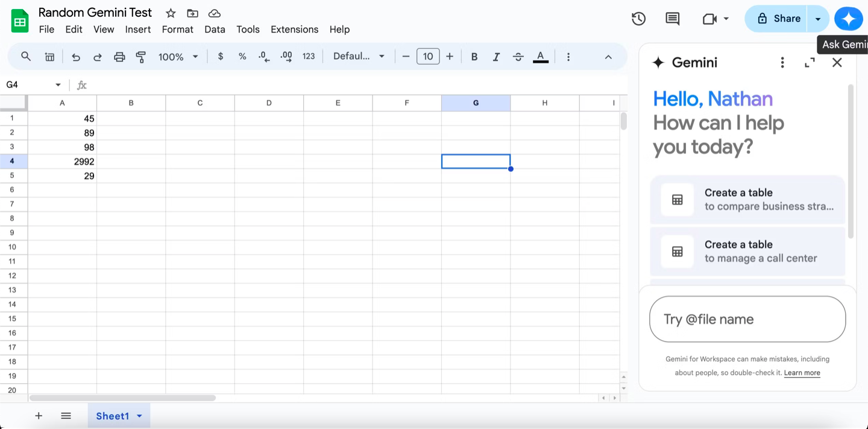Expand Gemini panel to full size
This screenshot has width=868, height=429.
(x=810, y=62)
